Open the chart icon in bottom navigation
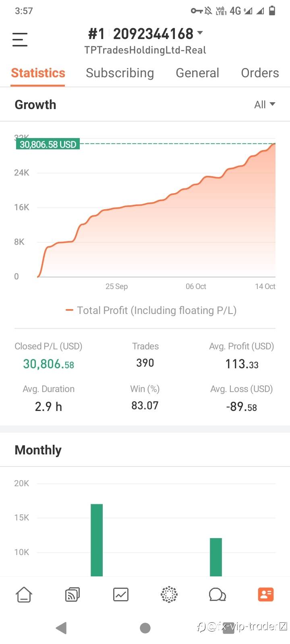The width and height of the screenshot is (290, 644). coord(121,594)
